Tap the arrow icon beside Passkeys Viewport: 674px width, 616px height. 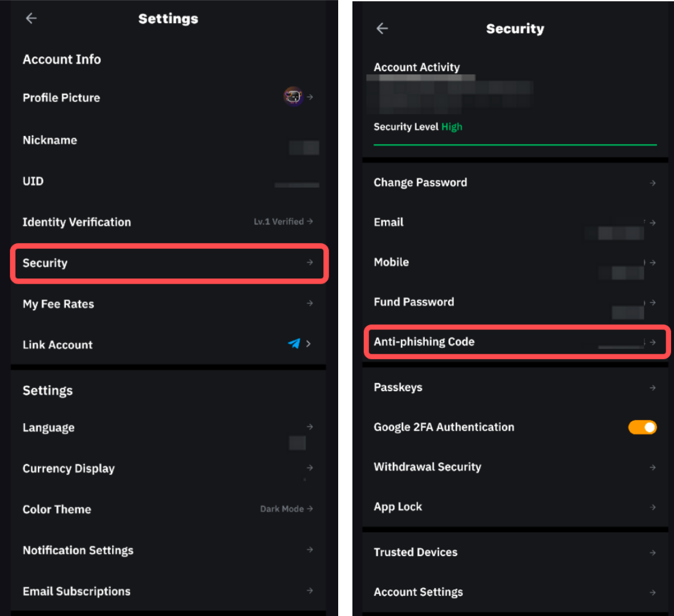[x=653, y=388]
